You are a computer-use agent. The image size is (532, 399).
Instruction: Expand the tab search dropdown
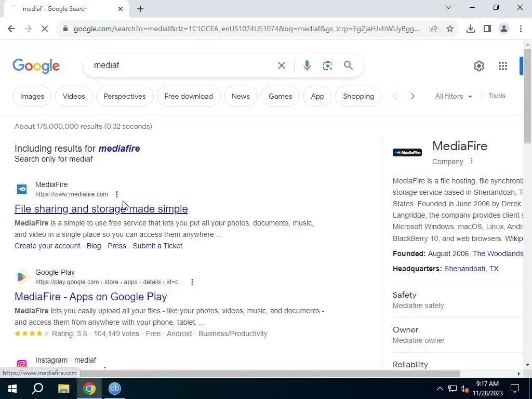[x=448, y=7]
